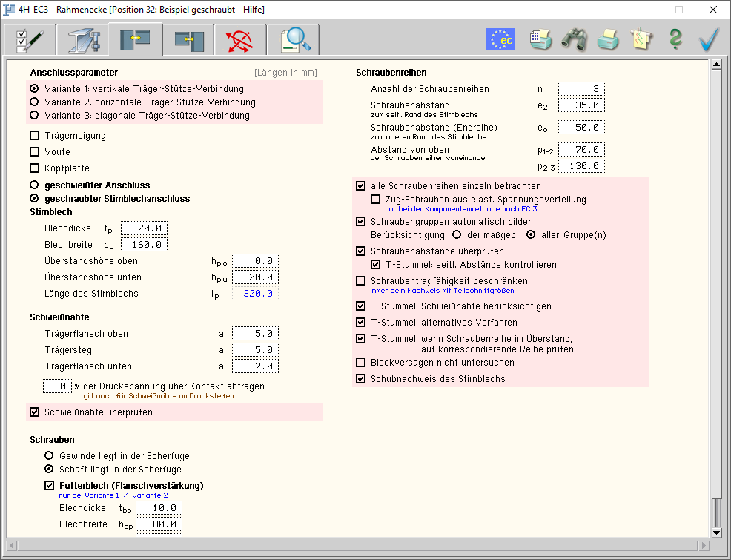The image size is (731, 560).
Task: Click the Eurocode EU flag icon
Action: click(500, 39)
